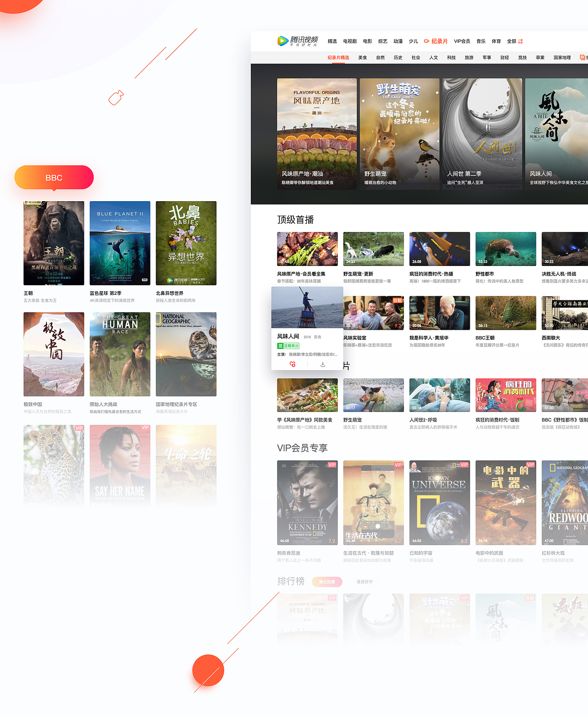The width and height of the screenshot is (588, 716).
Task: Click the BBC pill button
Action: [x=54, y=177]
